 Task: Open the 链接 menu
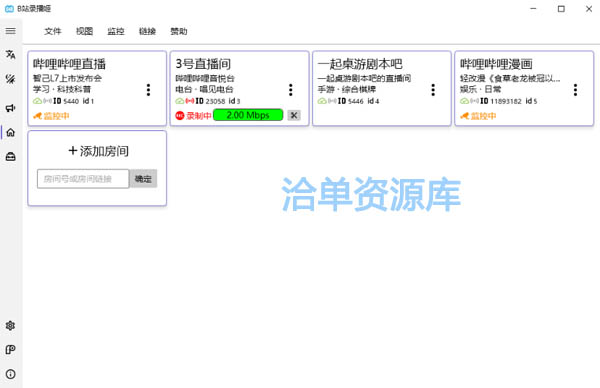pyautogui.click(x=147, y=31)
